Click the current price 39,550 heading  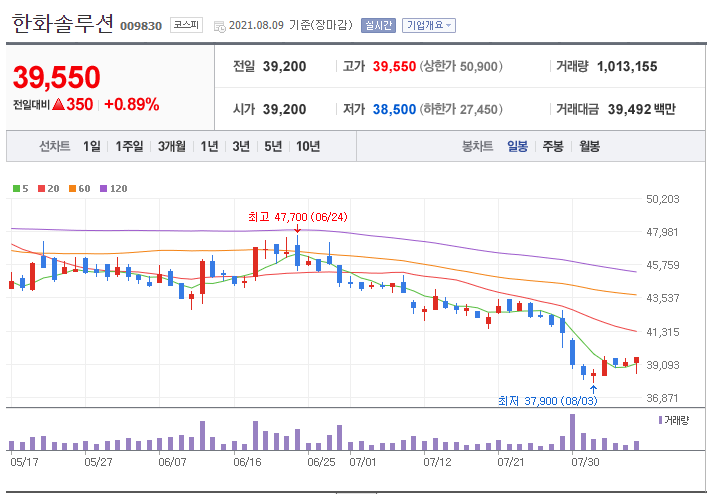click(56, 77)
